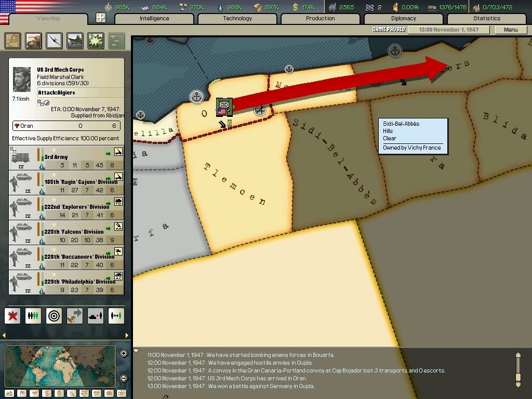Select the set objective bullseye icon

pyautogui.click(x=54, y=315)
